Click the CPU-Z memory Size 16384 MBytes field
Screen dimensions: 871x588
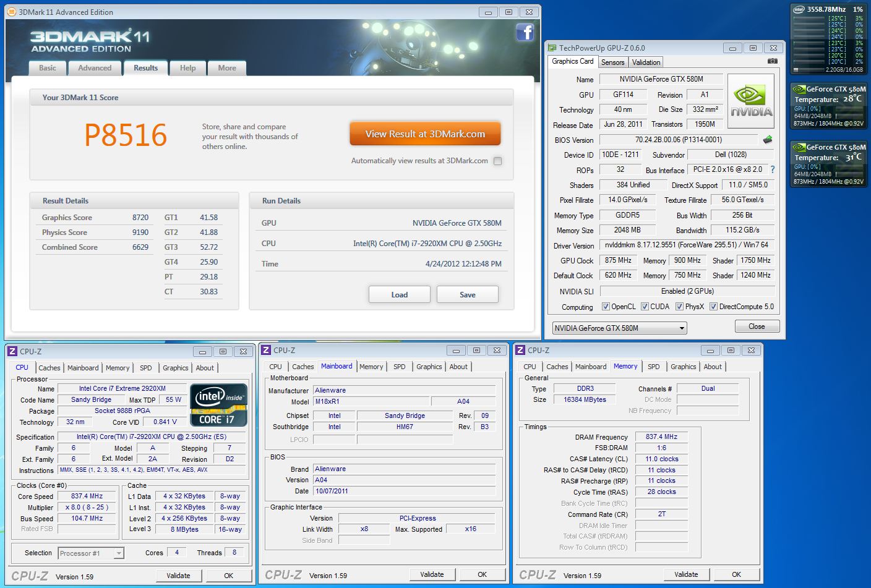[585, 400]
